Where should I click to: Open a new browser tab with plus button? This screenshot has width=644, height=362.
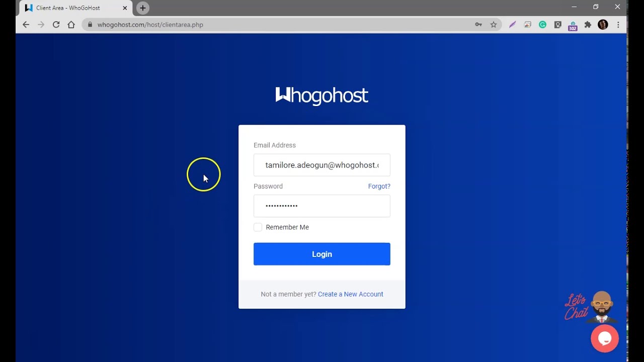point(143,8)
